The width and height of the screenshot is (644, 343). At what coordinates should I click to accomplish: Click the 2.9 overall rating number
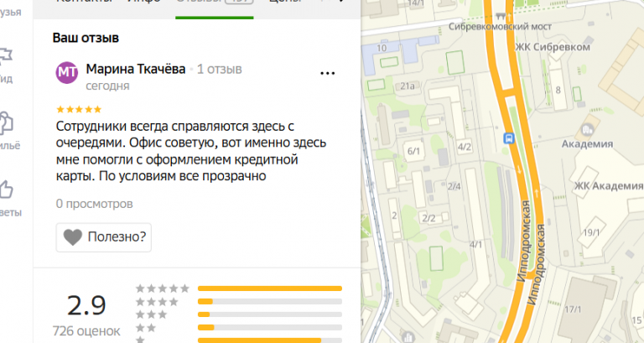click(x=86, y=305)
